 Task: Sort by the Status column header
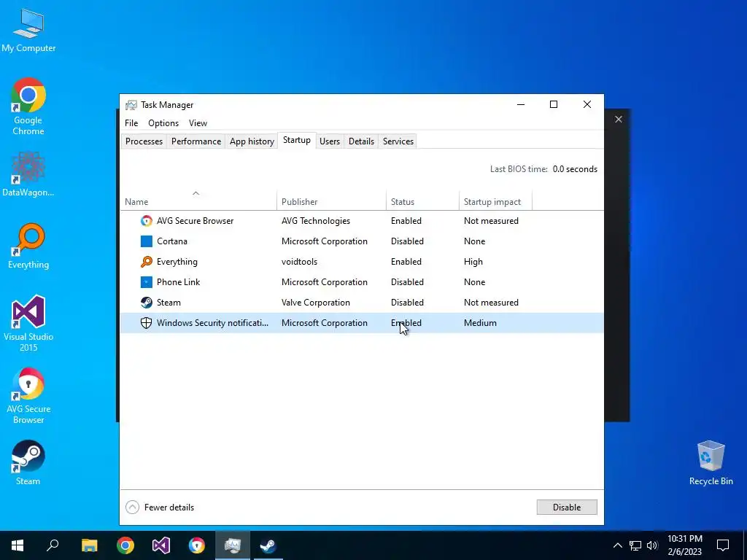pyautogui.click(x=422, y=199)
